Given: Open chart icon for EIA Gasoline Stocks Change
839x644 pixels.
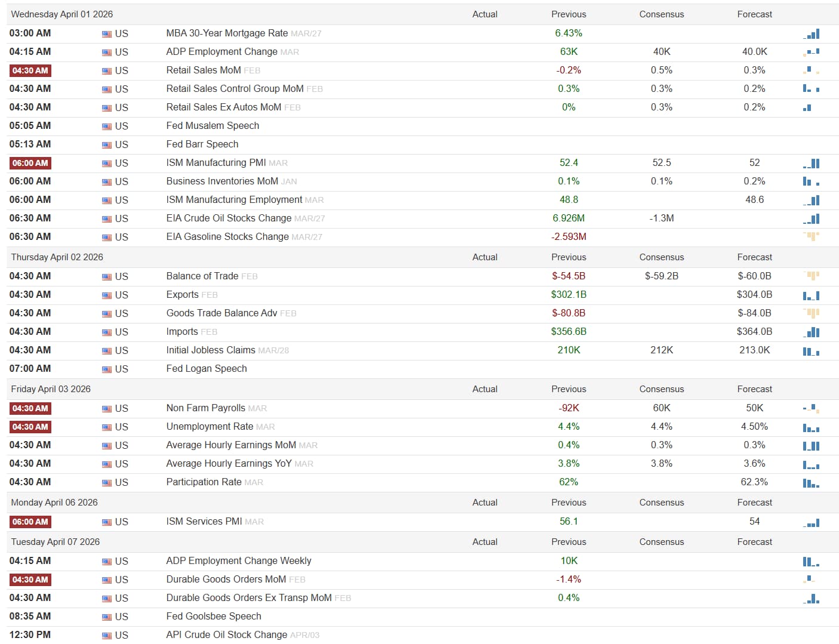Looking at the screenshot, I should point(812,237).
